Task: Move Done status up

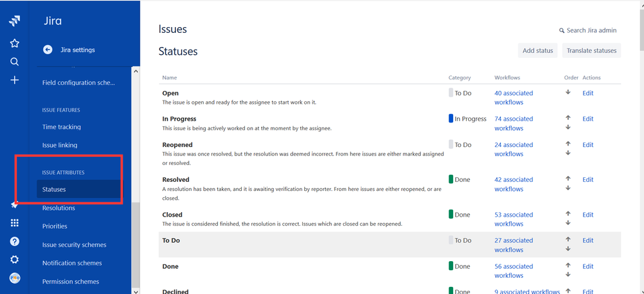Action: coord(568,265)
